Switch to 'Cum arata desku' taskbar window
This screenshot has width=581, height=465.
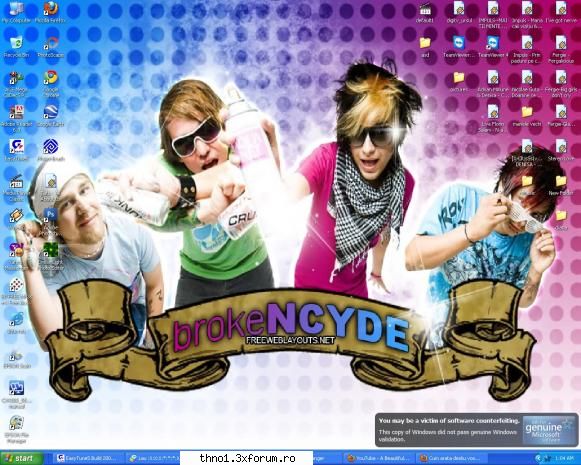point(451,458)
